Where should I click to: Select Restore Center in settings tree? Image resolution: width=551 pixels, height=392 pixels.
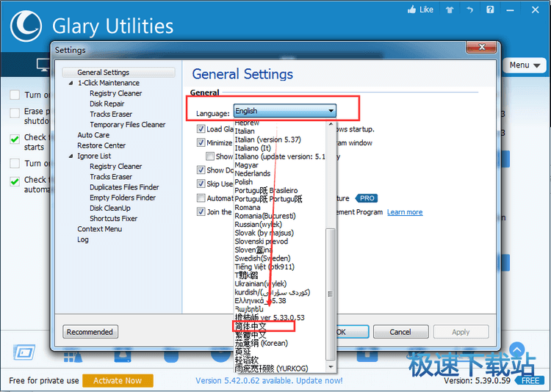tap(101, 145)
